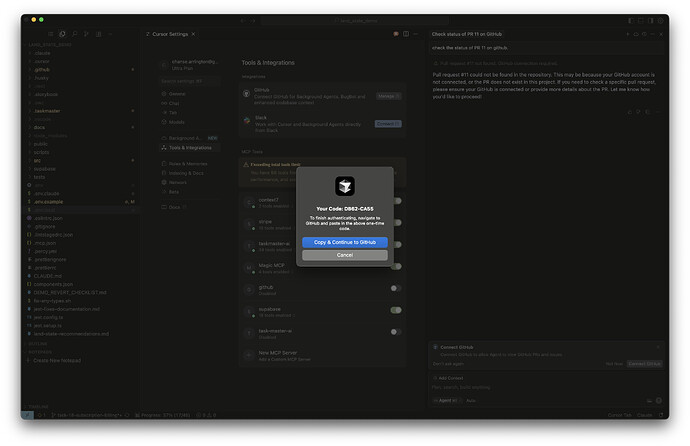This screenshot has height=446, width=690.
Task: Toggle the Magic MCP server switch
Action: (396, 267)
